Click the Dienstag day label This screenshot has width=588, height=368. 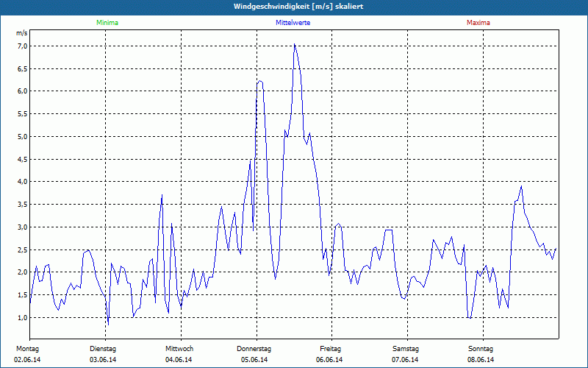coord(103,349)
